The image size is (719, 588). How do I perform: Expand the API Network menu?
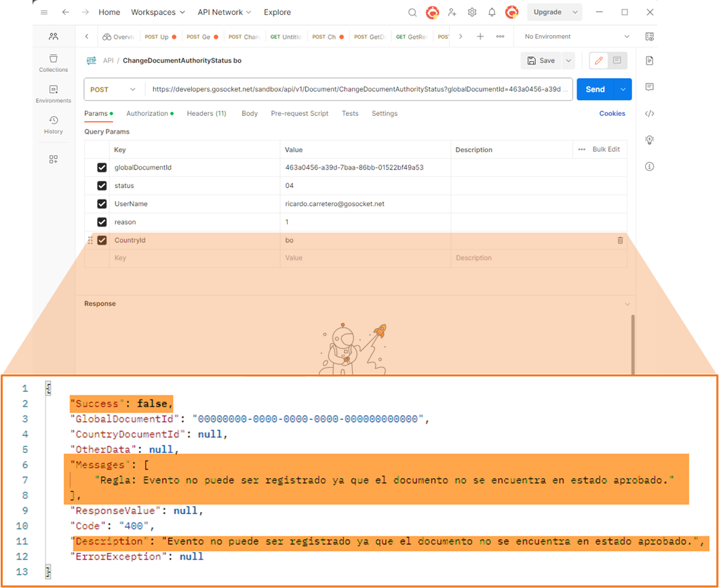pyautogui.click(x=225, y=12)
